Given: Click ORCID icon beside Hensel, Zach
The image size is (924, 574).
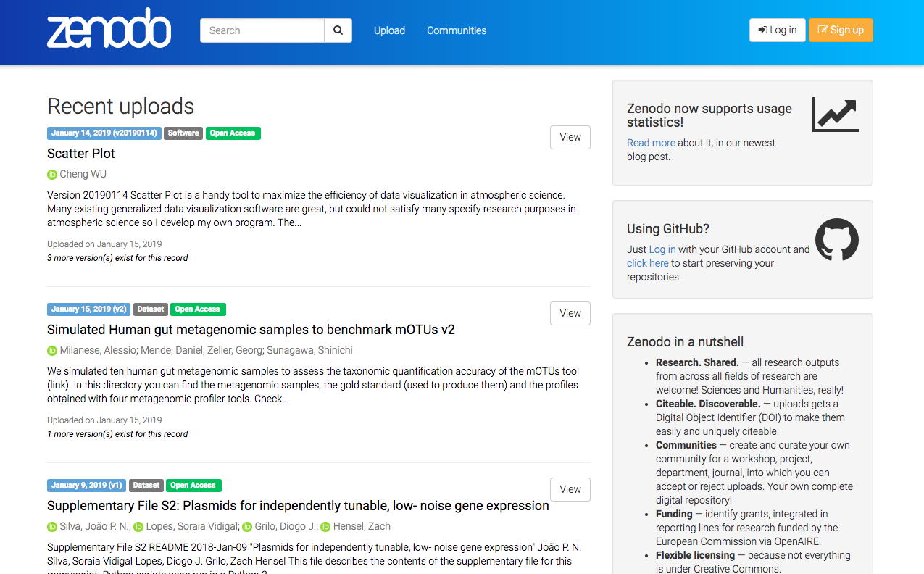Looking at the screenshot, I should pos(325,527).
